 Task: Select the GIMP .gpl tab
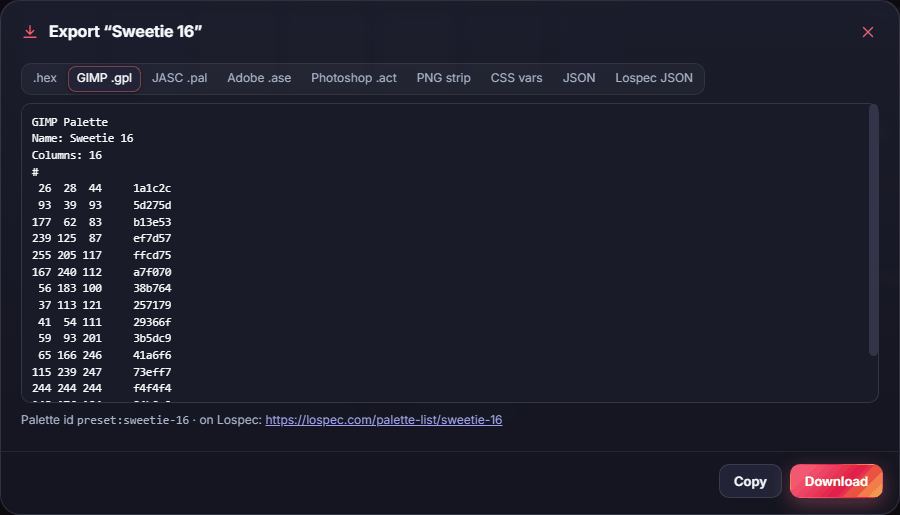104,79
